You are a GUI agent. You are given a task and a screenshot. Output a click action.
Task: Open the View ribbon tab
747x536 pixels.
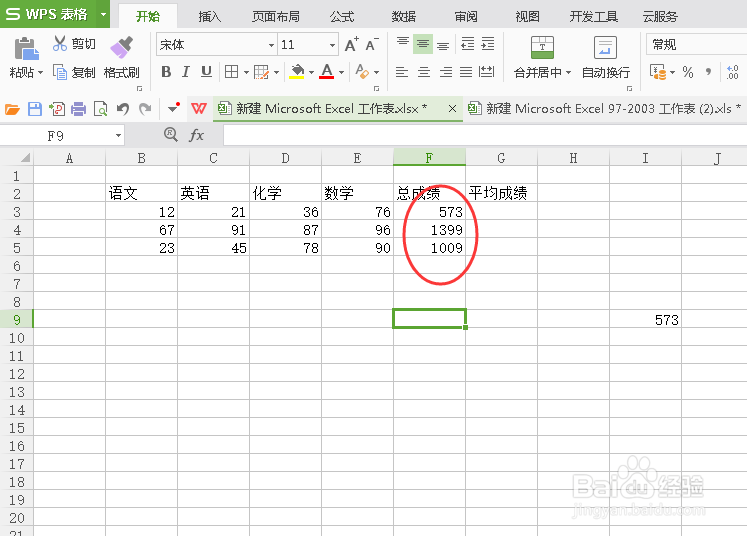(x=528, y=16)
